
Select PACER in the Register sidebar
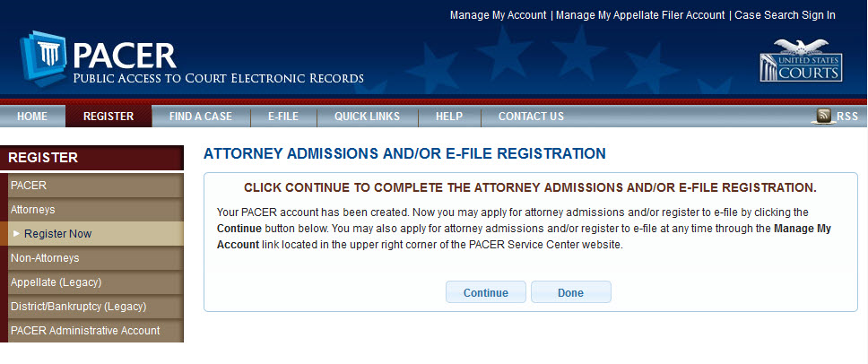pos(29,186)
